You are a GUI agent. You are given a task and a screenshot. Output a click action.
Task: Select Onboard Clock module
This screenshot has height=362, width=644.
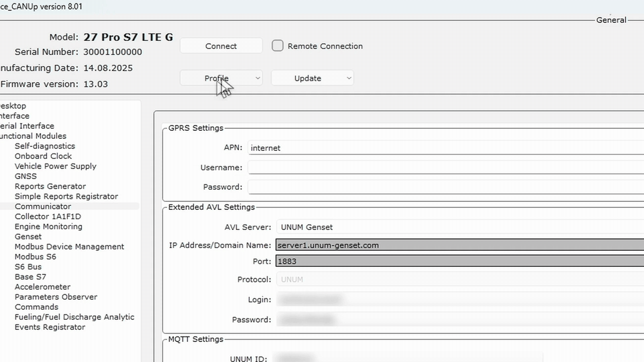43,156
